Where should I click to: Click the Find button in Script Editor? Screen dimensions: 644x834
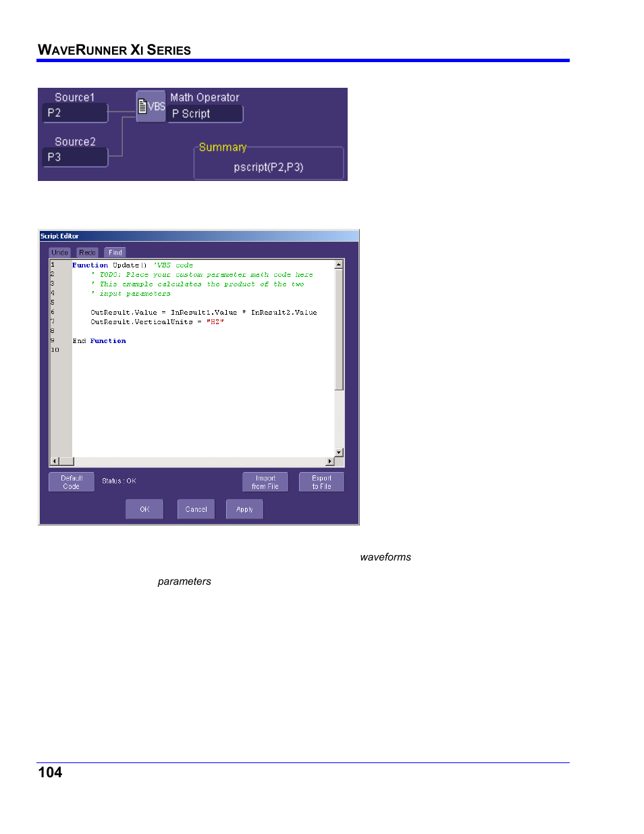point(115,253)
